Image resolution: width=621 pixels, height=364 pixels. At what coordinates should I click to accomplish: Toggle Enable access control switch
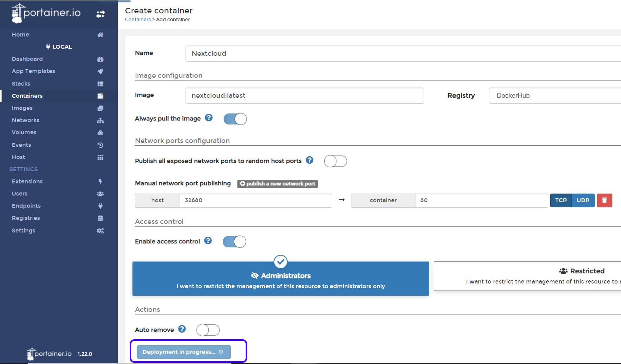coord(234,241)
